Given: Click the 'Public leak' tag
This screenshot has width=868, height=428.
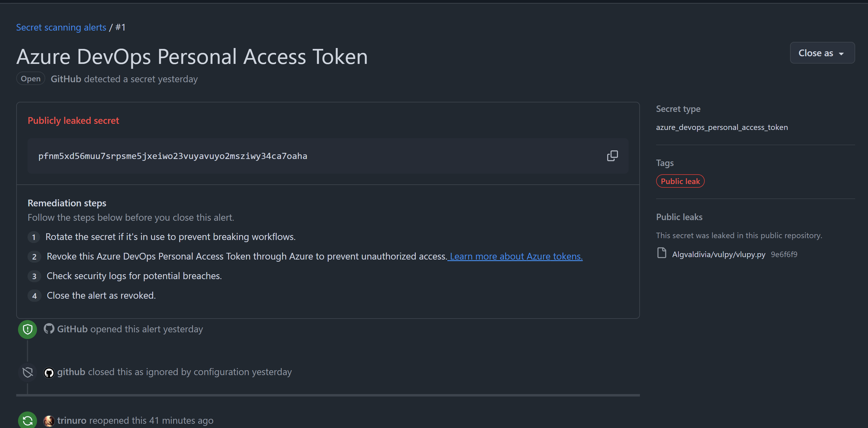Looking at the screenshot, I should [x=680, y=181].
